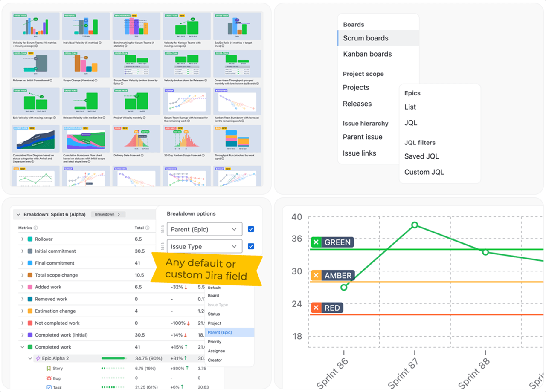
Task: Open Throughput Run chart thumbnail
Action: [237, 138]
